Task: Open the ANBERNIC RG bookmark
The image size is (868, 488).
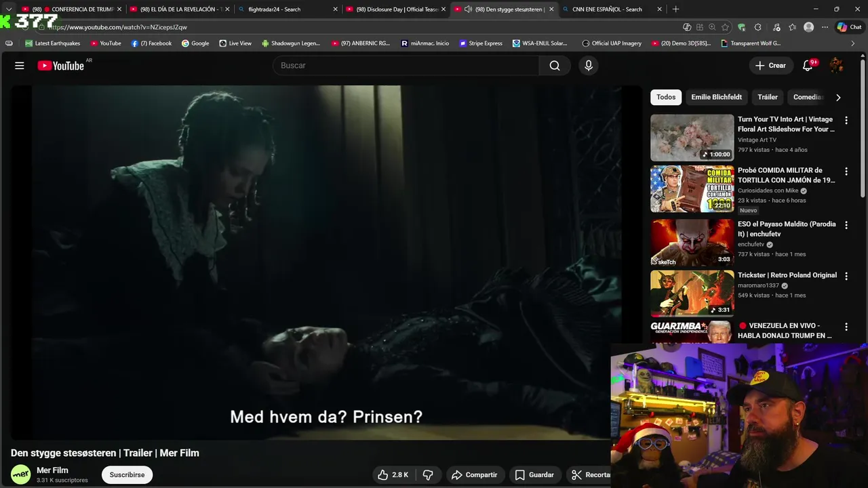Action: 361,43
